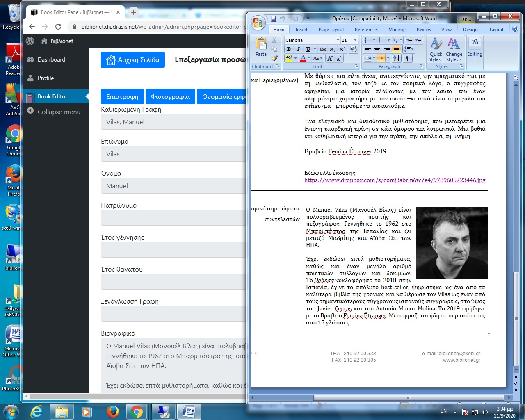Viewport: 525px width, 420px height.
Task: Click the Clear Formatting icon
Action: click(353, 49)
